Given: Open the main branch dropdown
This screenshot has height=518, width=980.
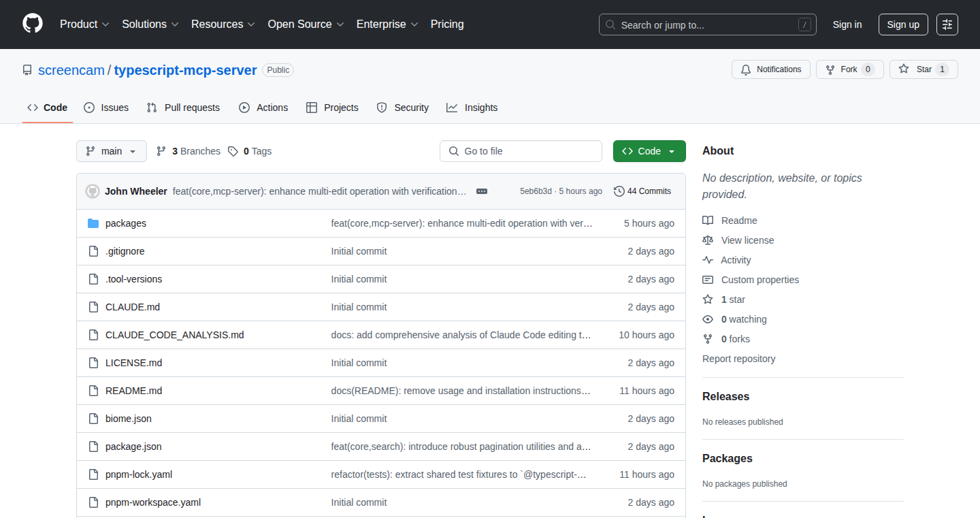Looking at the screenshot, I should point(112,151).
